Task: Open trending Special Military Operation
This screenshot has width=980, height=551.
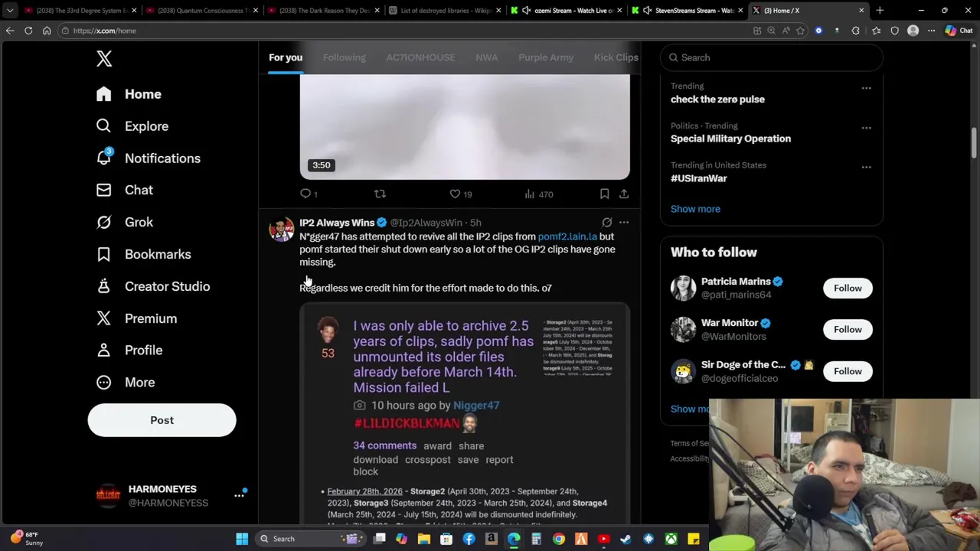Action: (x=730, y=139)
